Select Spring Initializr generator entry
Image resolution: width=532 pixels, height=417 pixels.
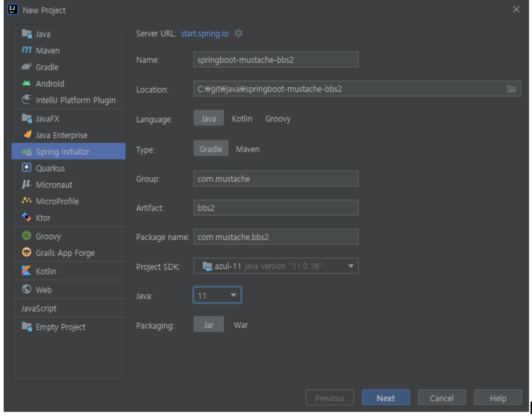68,151
